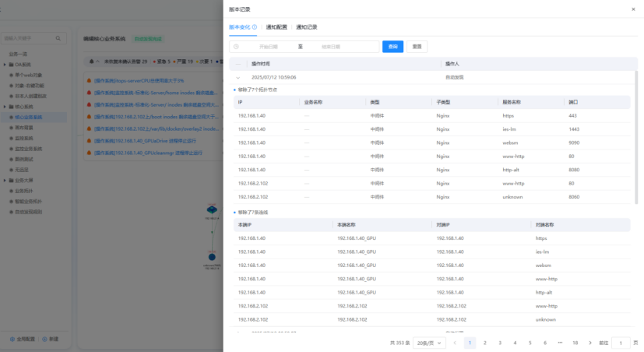Select 无远足 in the sidebar tree

[21, 170]
